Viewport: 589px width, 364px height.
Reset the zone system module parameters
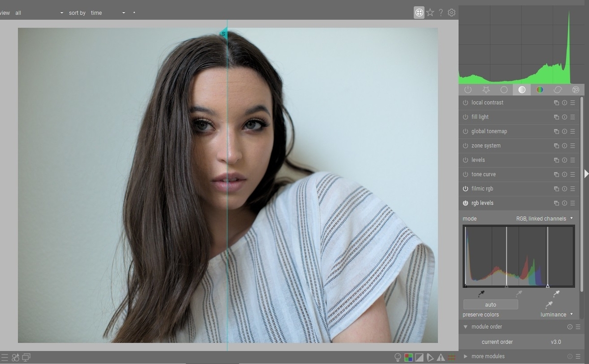click(564, 146)
